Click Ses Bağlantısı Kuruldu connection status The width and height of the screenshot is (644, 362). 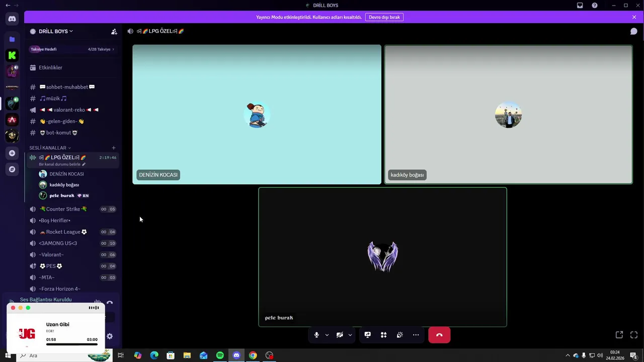point(46,300)
